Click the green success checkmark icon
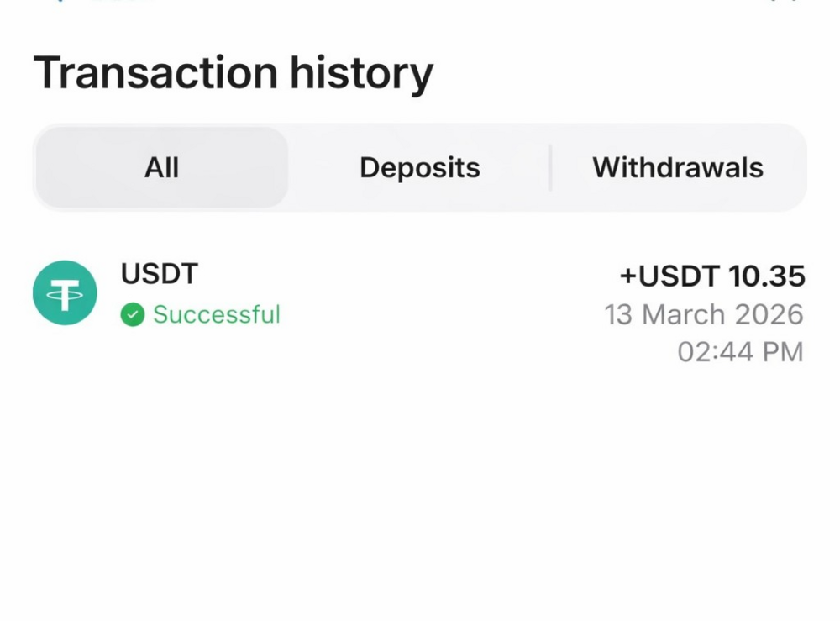840x621 pixels. click(132, 315)
